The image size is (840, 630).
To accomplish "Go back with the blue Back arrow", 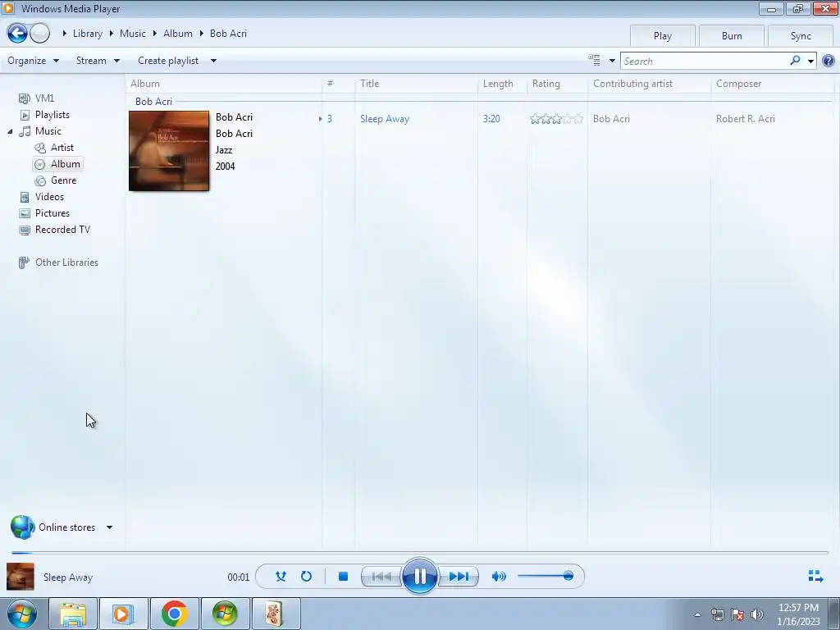I will [17, 33].
